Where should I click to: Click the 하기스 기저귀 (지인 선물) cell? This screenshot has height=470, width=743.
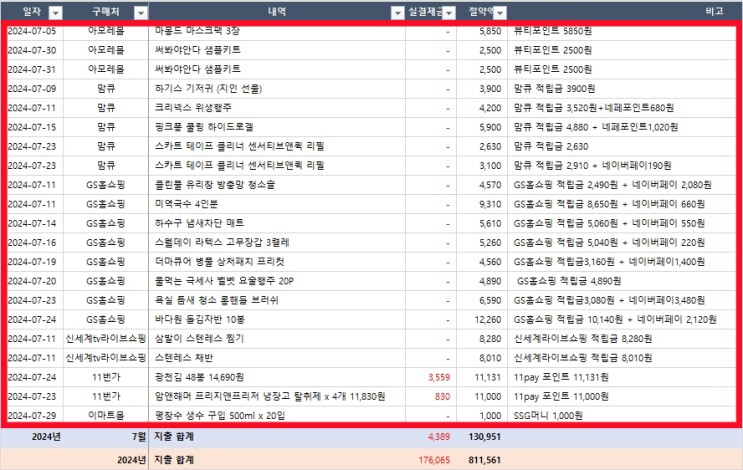click(208, 89)
